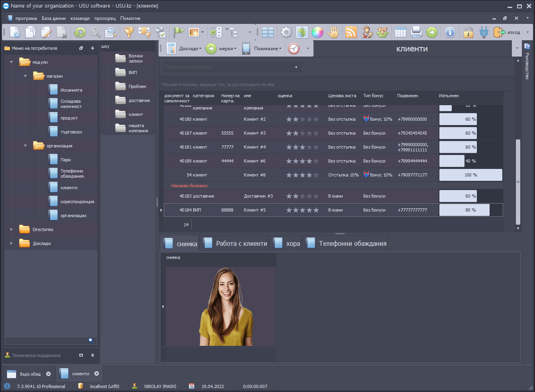Click the hand stop icon
This screenshot has height=392, width=535.
click(333, 32)
